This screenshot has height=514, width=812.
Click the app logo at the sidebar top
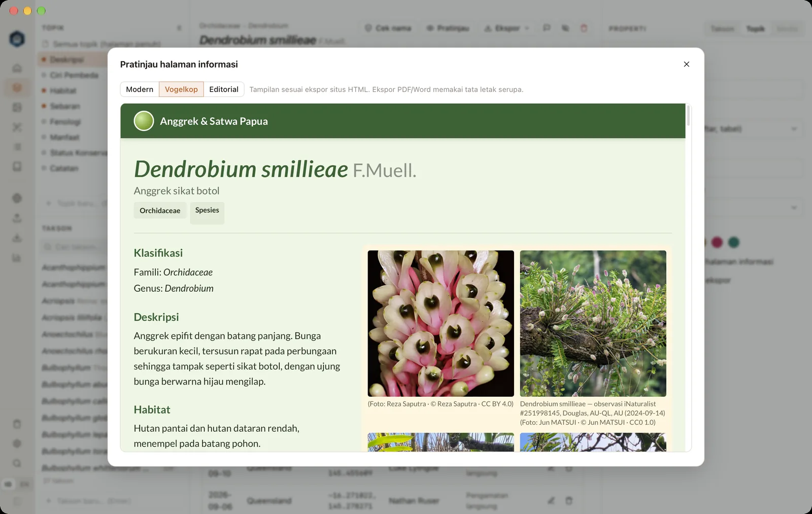pos(17,39)
